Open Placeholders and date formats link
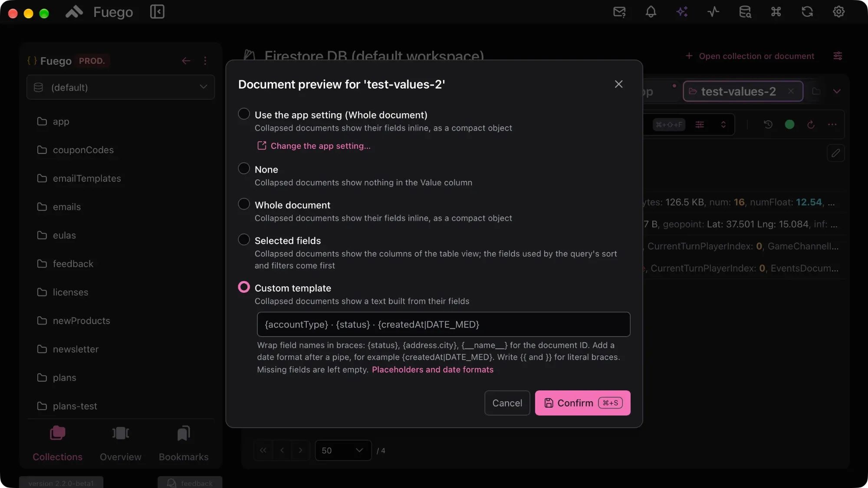Image resolution: width=868 pixels, height=488 pixels. point(433,370)
